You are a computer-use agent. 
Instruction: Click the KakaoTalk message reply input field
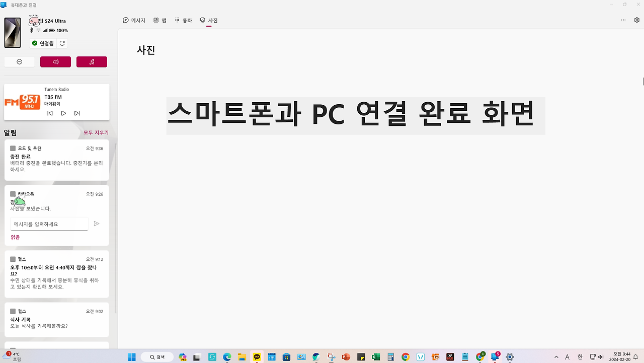[49, 224]
